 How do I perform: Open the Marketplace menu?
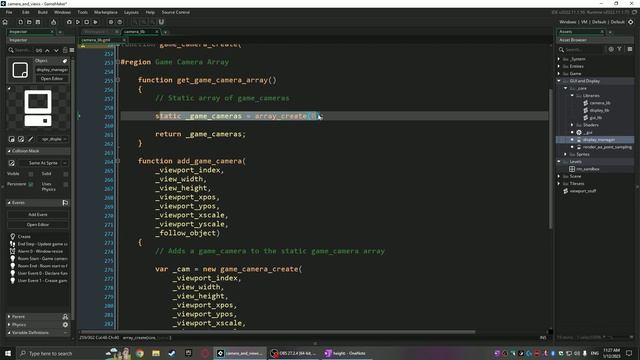coord(106,12)
